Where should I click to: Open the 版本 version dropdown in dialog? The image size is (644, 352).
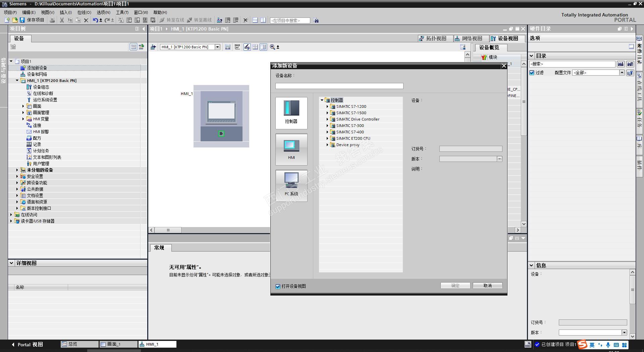click(499, 159)
